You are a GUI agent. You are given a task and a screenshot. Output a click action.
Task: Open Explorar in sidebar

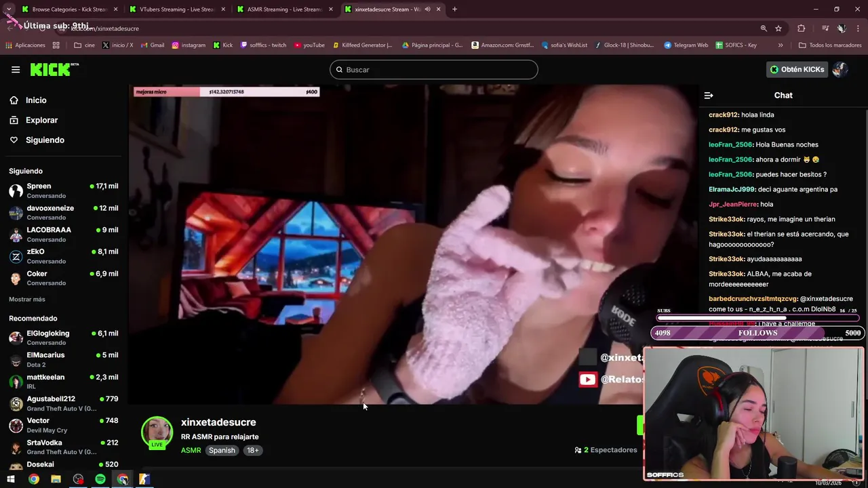point(41,120)
